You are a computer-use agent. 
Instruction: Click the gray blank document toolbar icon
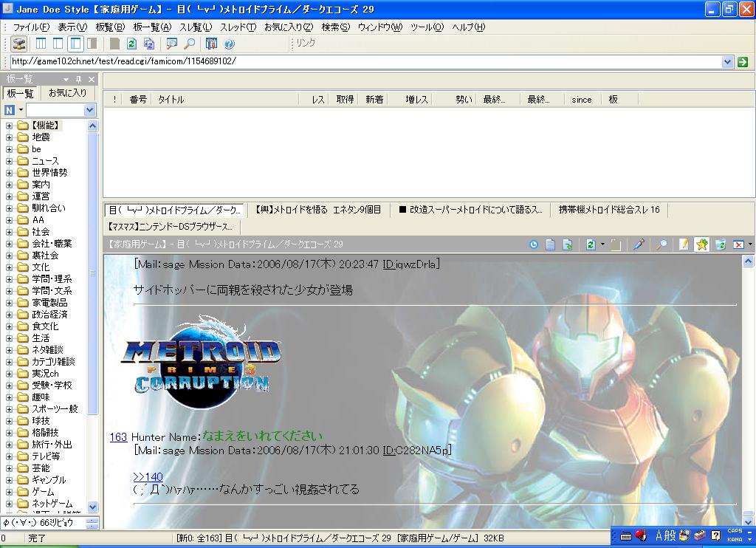pyautogui.click(x=114, y=44)
